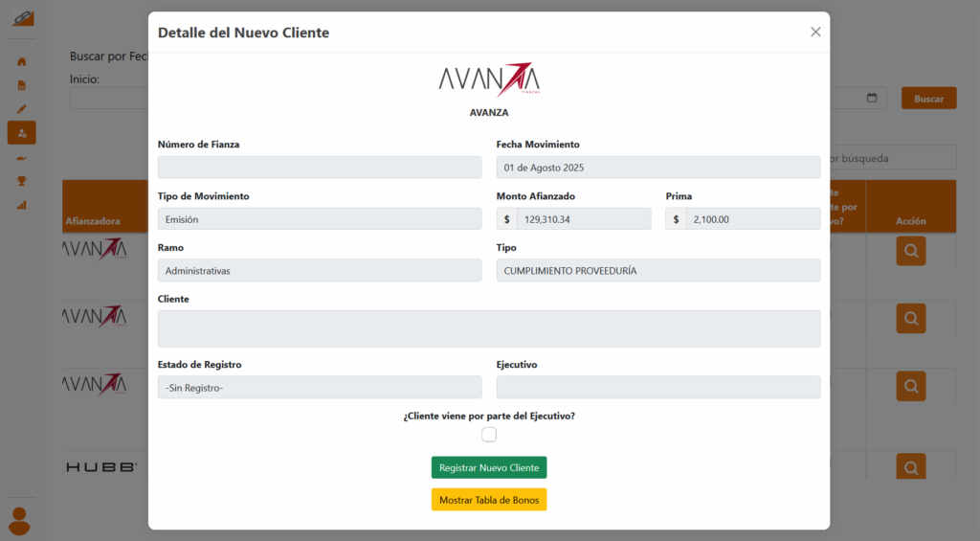980x541 pixels.
Task: Close the Detalle del Nuevo Cliente dialog
Action: coord(815,32)
